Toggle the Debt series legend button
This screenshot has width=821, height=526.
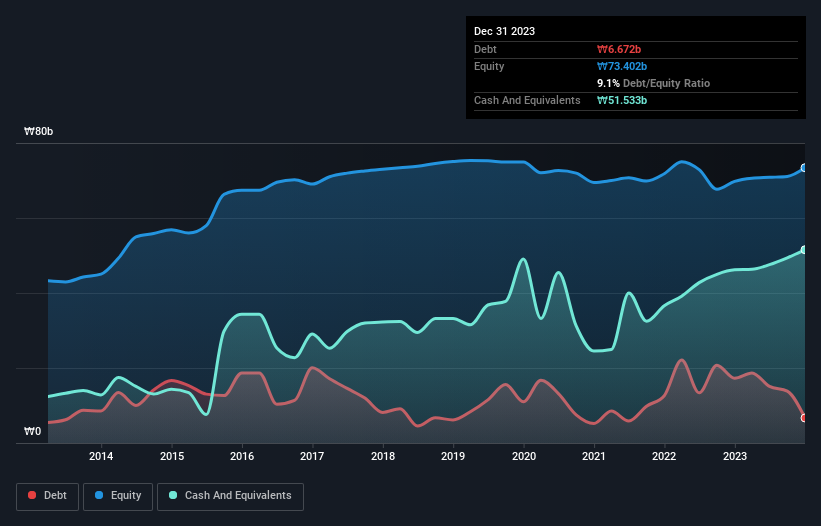click(47, 496)
